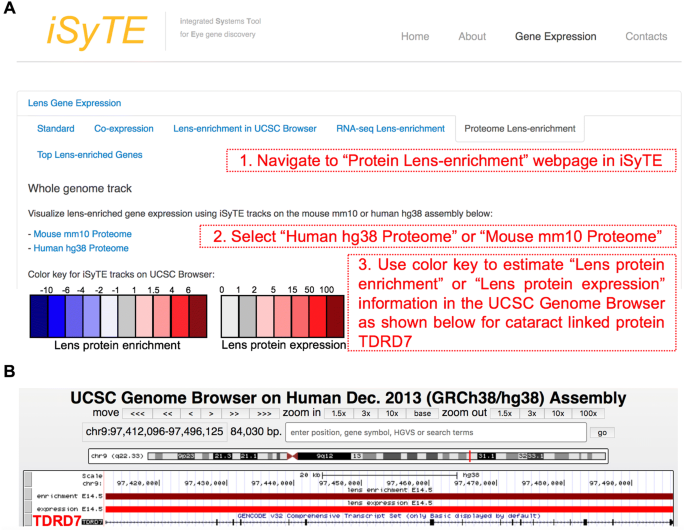Image resolution: width=685 pixels, height=531 pixels.
Task: Click the iSyTE logo
Action: [x=97, y=31]
